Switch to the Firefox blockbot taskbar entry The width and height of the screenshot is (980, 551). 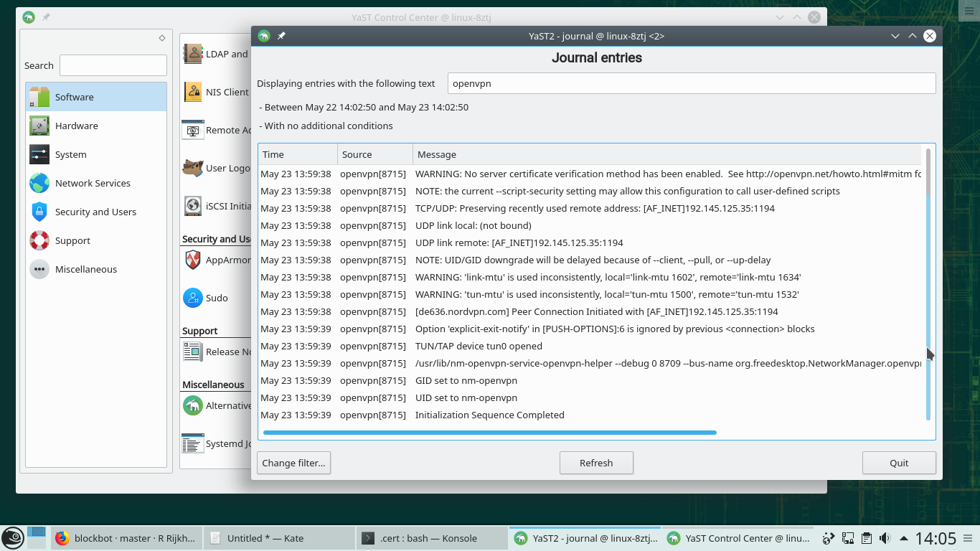[126, 538]
